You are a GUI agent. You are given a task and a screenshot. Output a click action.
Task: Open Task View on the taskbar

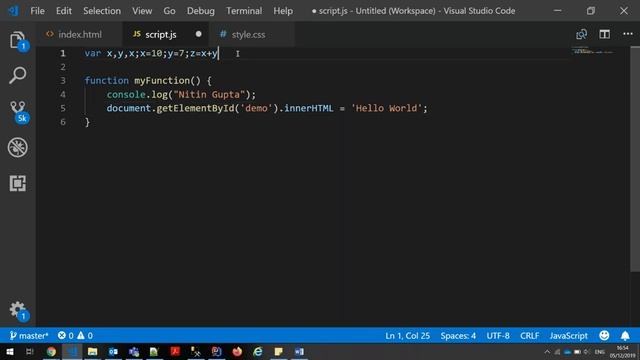click(29, 351)
